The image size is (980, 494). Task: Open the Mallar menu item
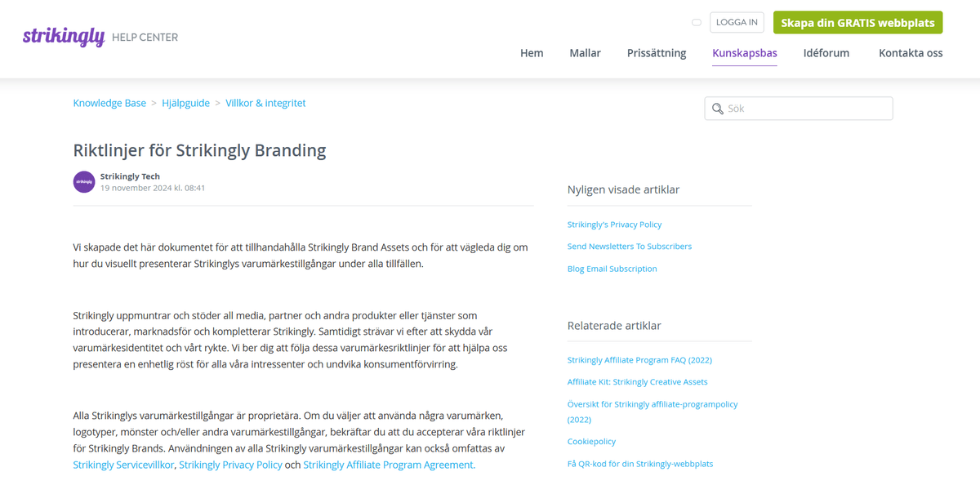tap(585, 53)
